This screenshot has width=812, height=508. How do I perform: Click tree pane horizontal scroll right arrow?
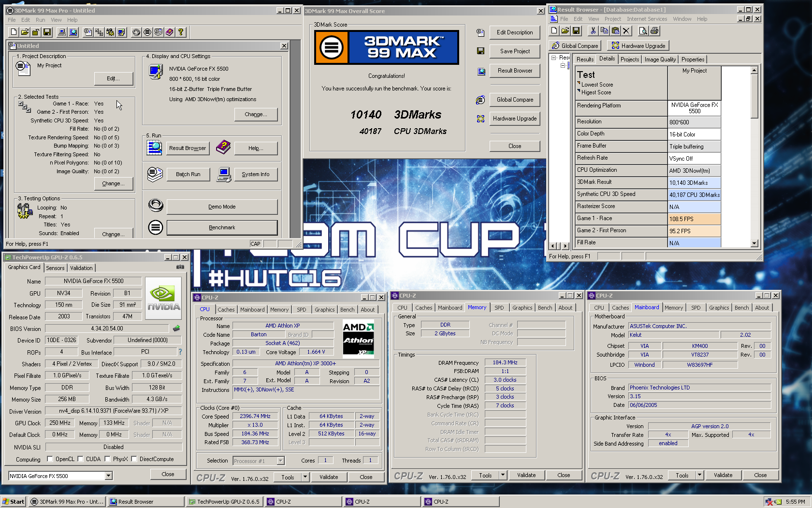565,246
